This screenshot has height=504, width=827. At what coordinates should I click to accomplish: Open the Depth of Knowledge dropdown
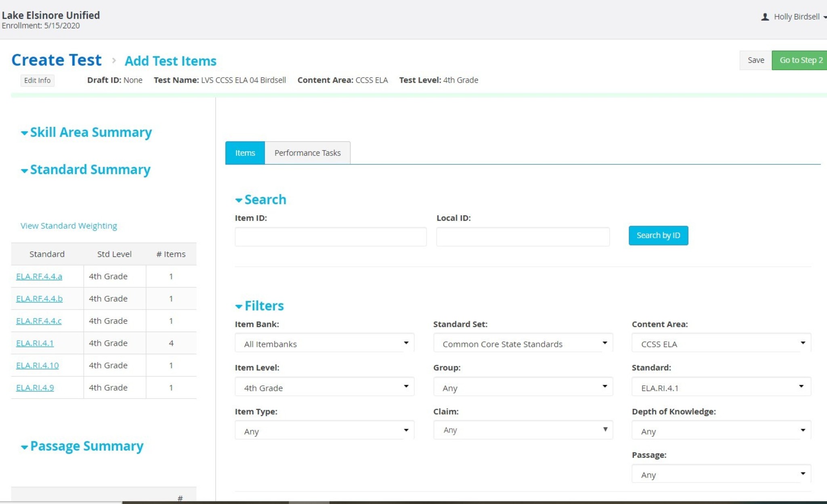tap(721, 431)
